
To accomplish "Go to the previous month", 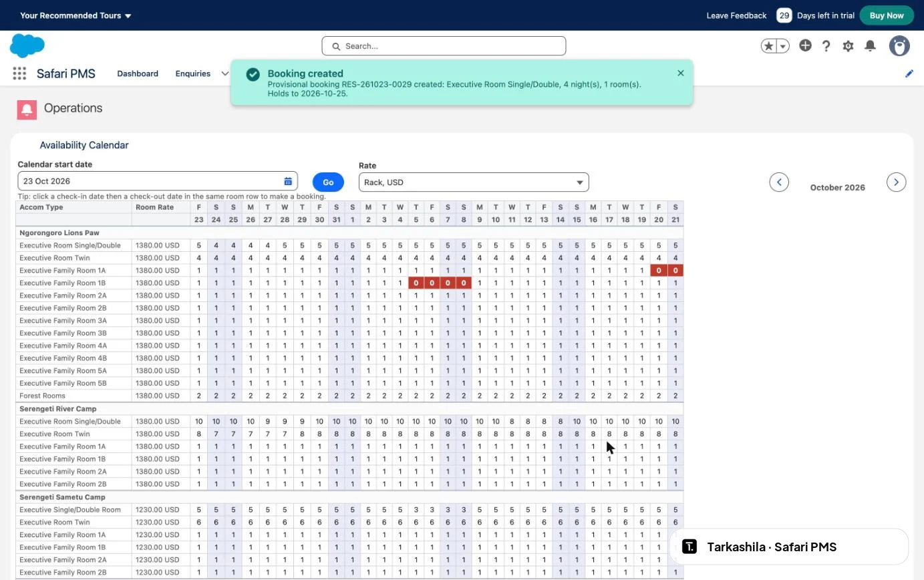I will [x=779, y=182].
